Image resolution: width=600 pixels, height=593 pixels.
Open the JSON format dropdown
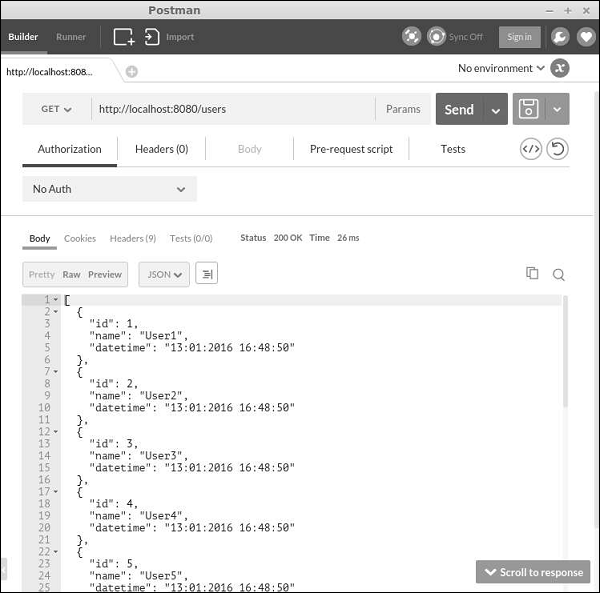click(164, 274)
